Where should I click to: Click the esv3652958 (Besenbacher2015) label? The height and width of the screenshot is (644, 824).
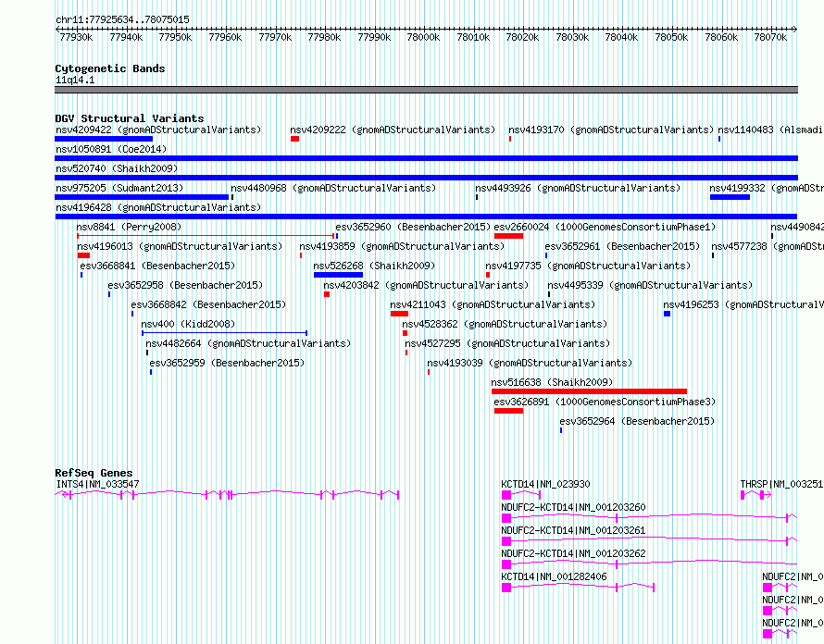pyautogui.click(x=185, y=285)
